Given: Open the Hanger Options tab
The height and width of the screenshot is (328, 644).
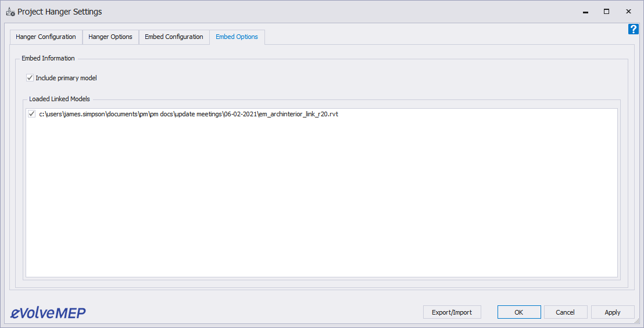Looking at the screenshot, I should (110, 37).
